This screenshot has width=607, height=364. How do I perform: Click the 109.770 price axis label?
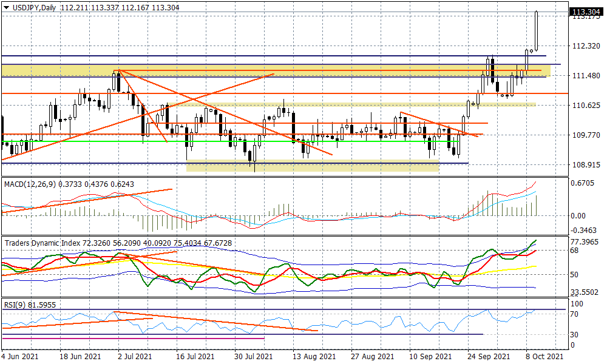coord(586,135)
